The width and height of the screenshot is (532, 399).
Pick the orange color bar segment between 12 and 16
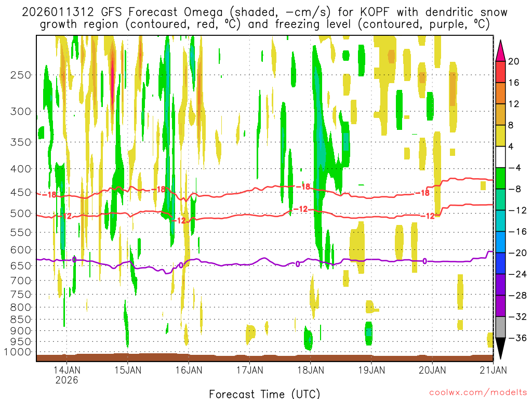point(501,93)
